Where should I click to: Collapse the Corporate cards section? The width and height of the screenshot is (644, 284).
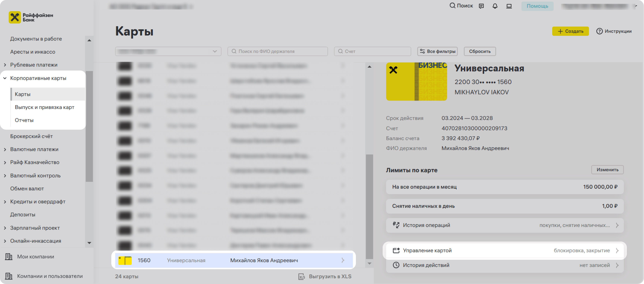[x=5, y=78]
